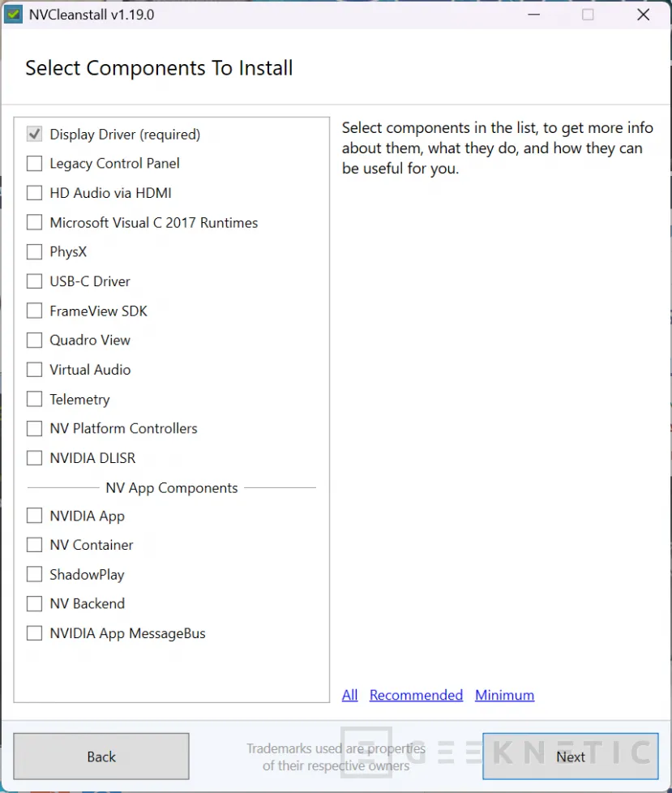Select NVIDIA DLISR component

pos(34,457)
